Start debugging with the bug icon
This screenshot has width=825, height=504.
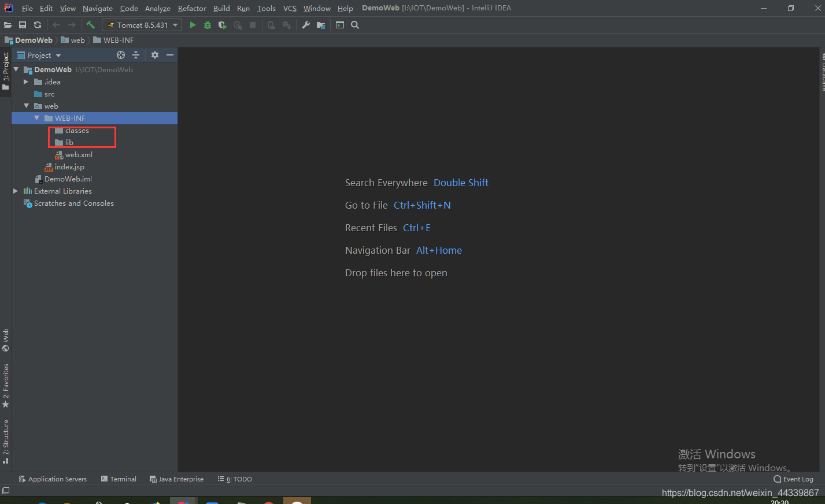(x=208, y=25)
